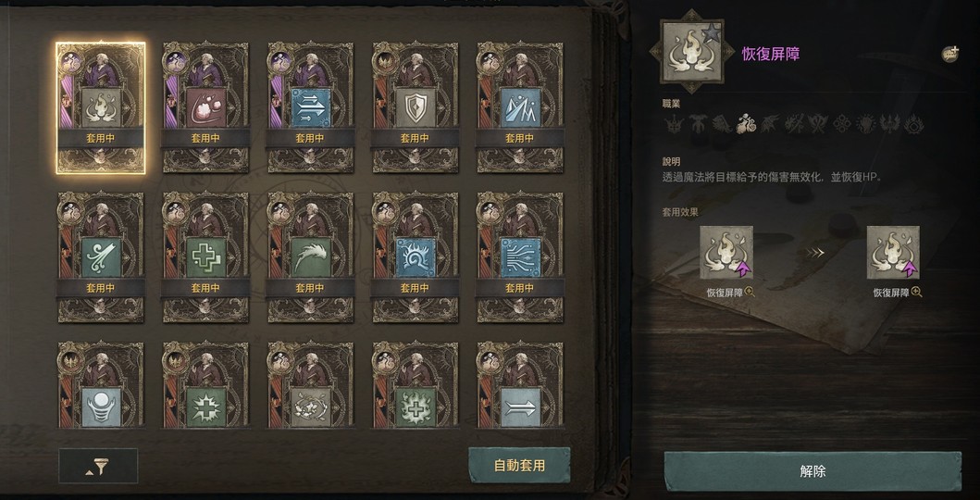Screen dimensions: 980x500
Task: Open the sort filter funnel button
Action: point(98,466)
